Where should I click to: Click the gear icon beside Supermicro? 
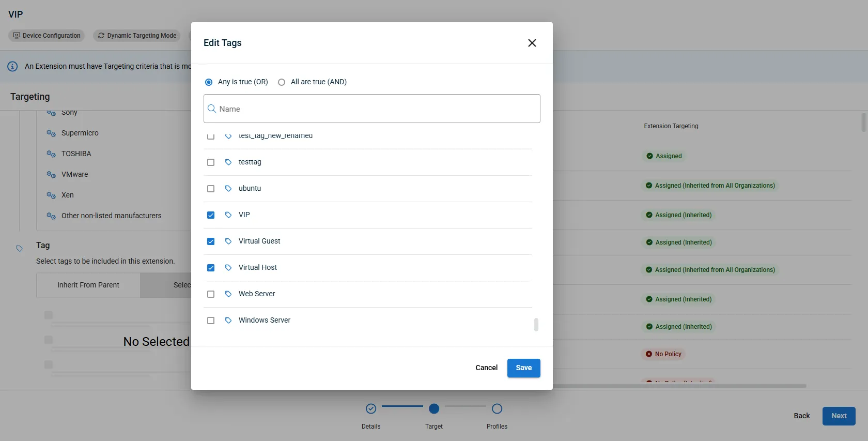51,133
